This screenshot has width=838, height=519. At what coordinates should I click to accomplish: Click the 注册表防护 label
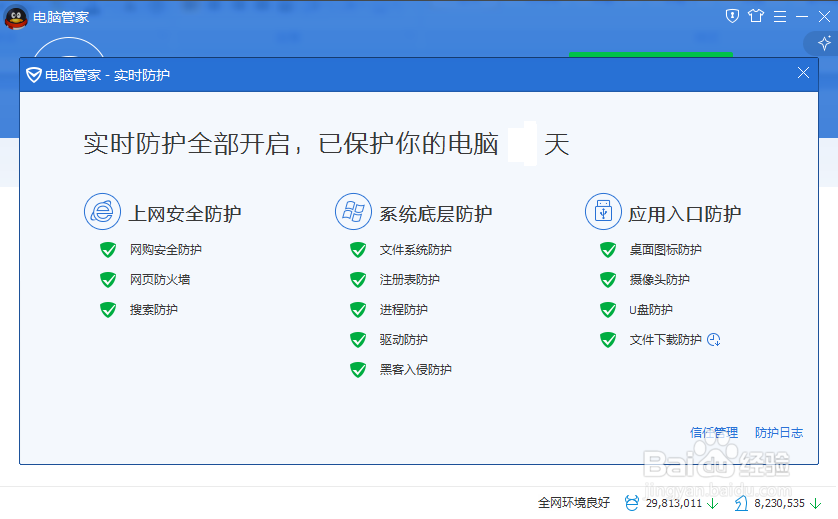pyautogui.click(x=409, y=280)
